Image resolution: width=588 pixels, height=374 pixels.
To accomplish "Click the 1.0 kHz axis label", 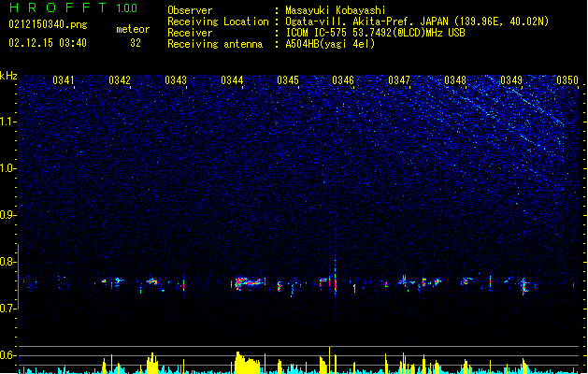I will click(7, 168).
